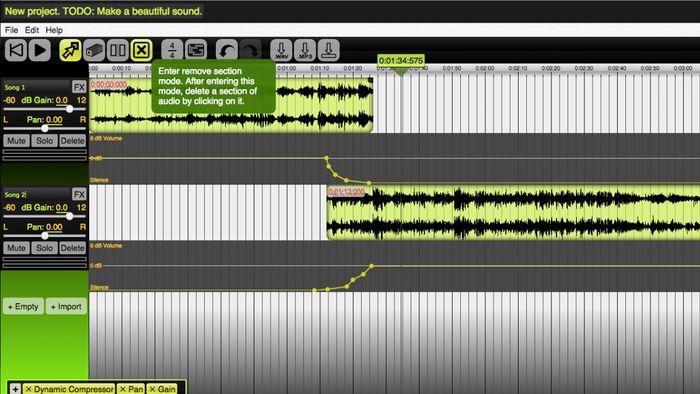Open the 4/4 time signature setting

(x=172, y=50)
